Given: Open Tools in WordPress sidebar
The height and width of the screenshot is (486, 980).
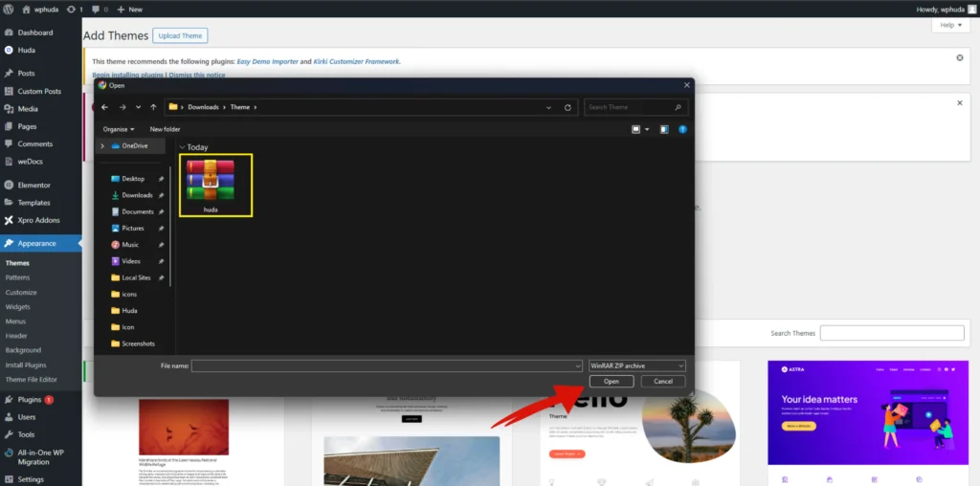Looking at the screenshot, I should pos(26,434).
